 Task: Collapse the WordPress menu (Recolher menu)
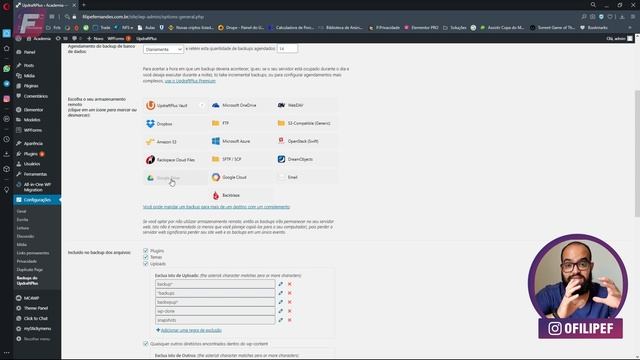point(37,339)
